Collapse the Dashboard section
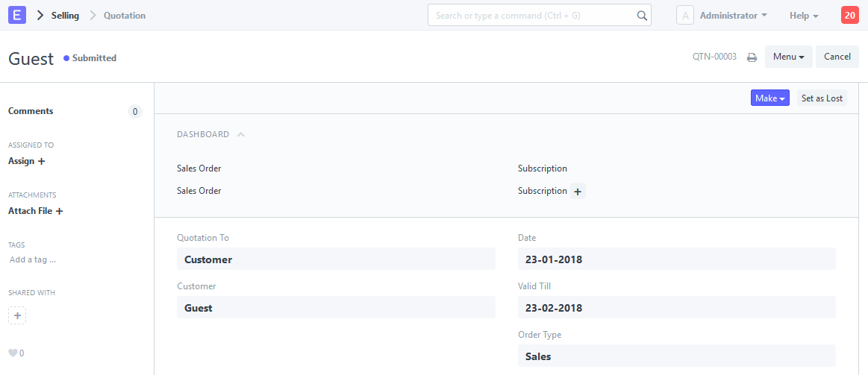The width and height of the screenshot is (868, 375). [240, 135]
